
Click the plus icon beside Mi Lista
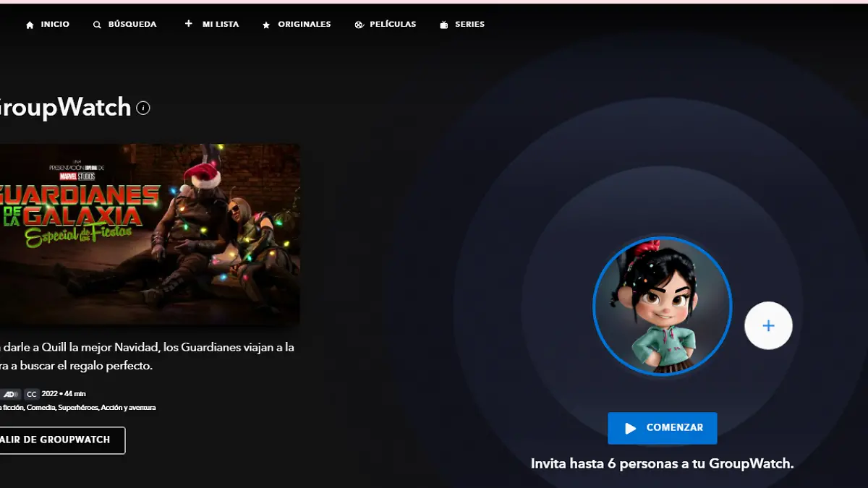(x=188, y=24)
